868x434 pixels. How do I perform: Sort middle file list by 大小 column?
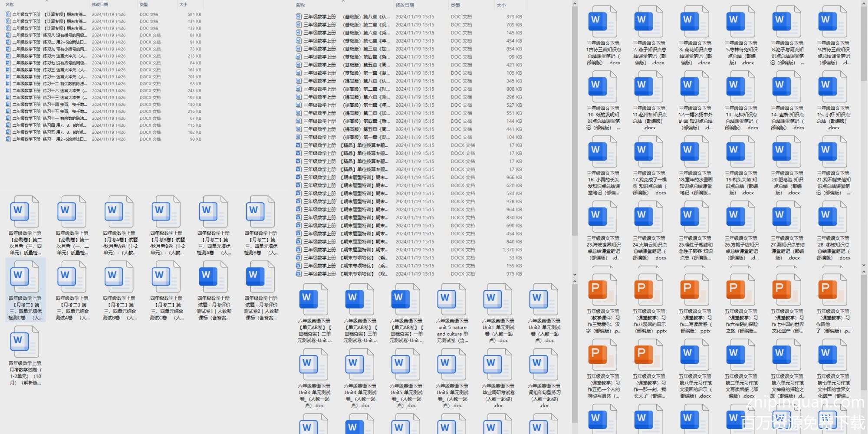point(501,5)
